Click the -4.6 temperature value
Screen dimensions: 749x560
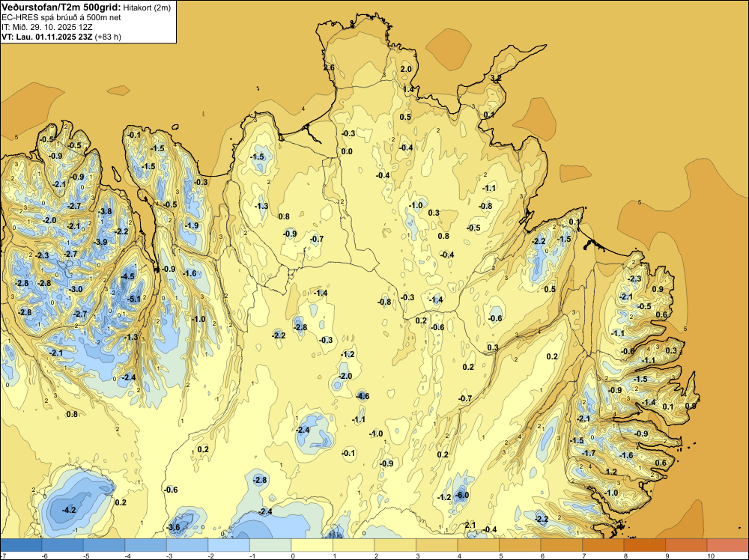(x=363, y=396)
